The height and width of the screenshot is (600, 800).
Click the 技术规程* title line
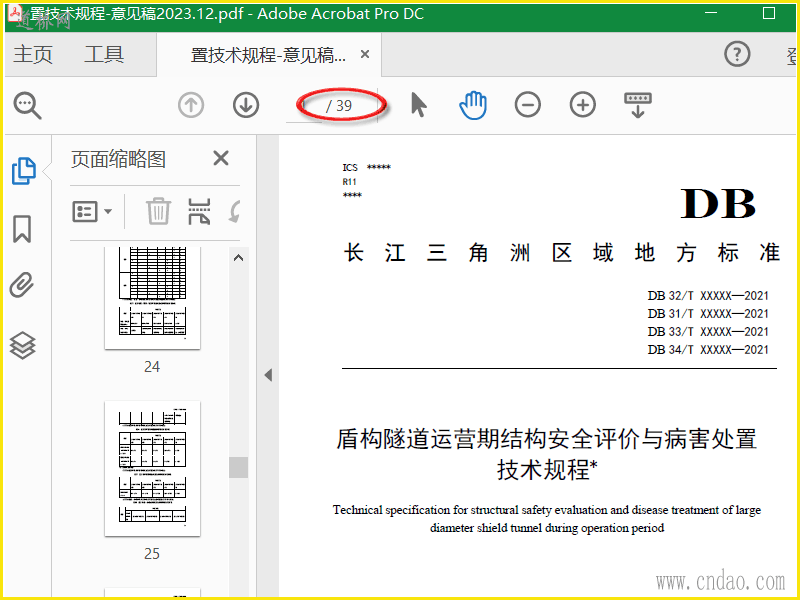(x=547, y=469)
